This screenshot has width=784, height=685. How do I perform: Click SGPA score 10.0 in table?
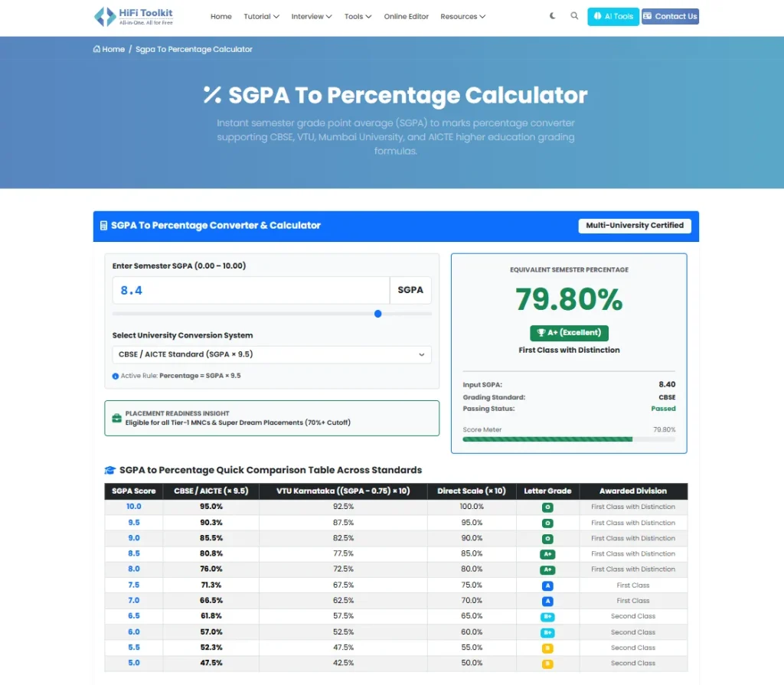point(133,507)
